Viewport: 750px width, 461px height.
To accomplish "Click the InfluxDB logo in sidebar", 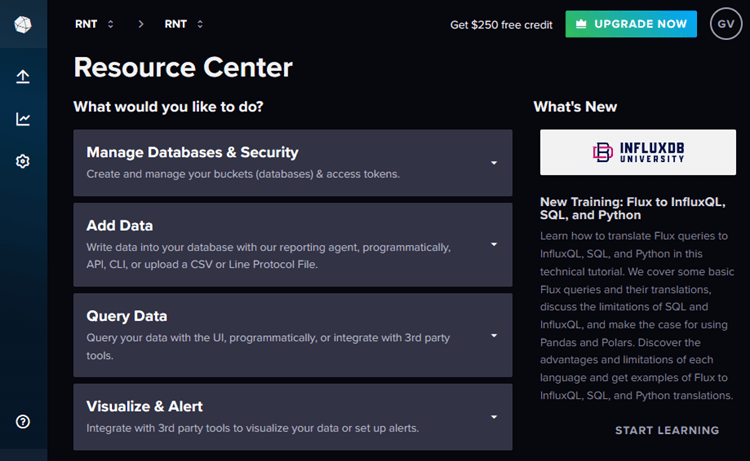I will 23,24.
